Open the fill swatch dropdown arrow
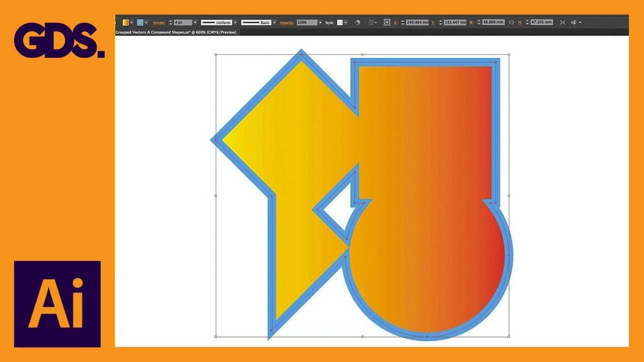The width and height of the screenshot is (644, 362). (x=132, y=23)
